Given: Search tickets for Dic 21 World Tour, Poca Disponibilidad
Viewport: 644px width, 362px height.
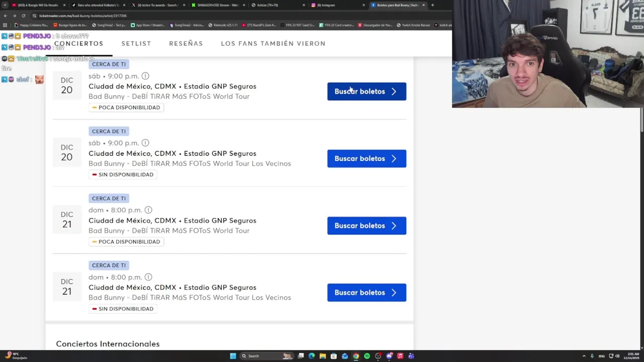Looking at the screenshot, I should click(366, 226).
